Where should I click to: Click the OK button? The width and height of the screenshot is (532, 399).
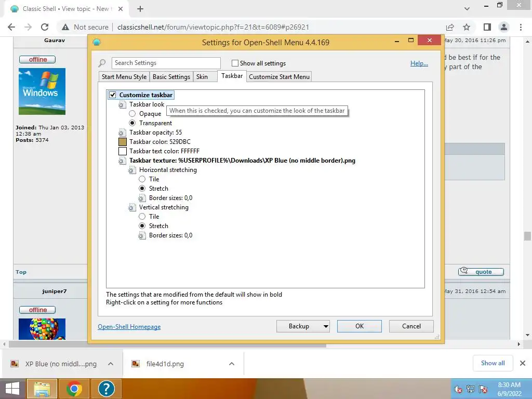point(360,326)
